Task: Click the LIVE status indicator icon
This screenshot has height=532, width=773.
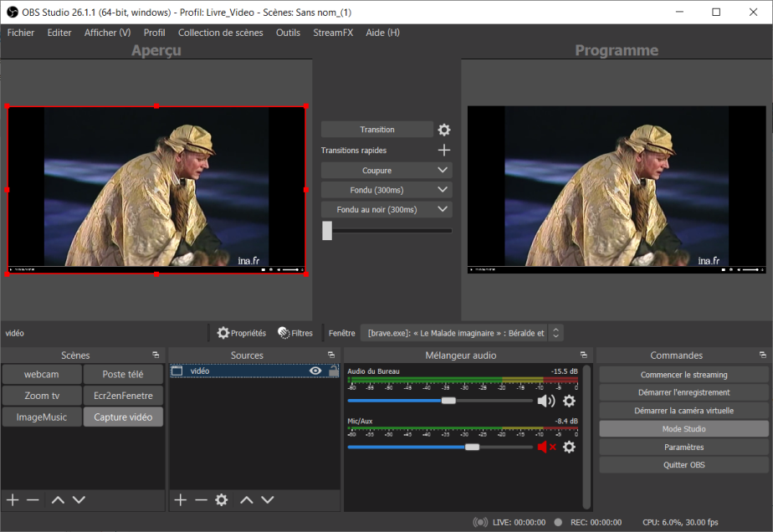Action: [480, 522]
